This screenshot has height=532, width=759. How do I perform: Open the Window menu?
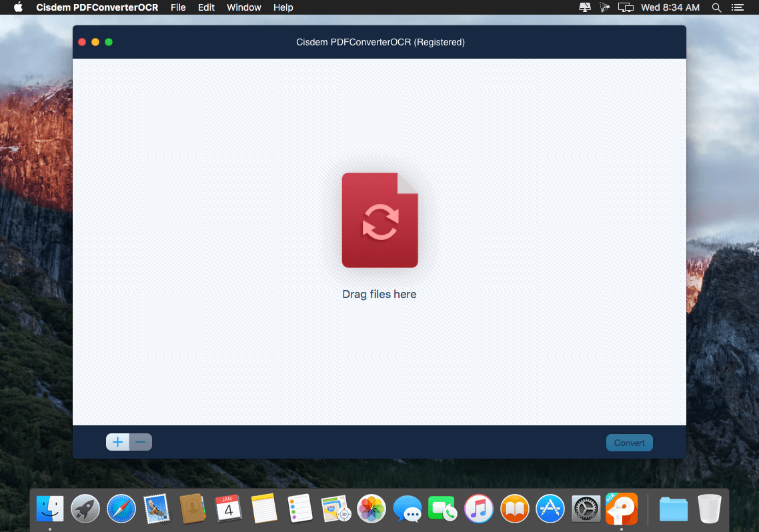244,7
